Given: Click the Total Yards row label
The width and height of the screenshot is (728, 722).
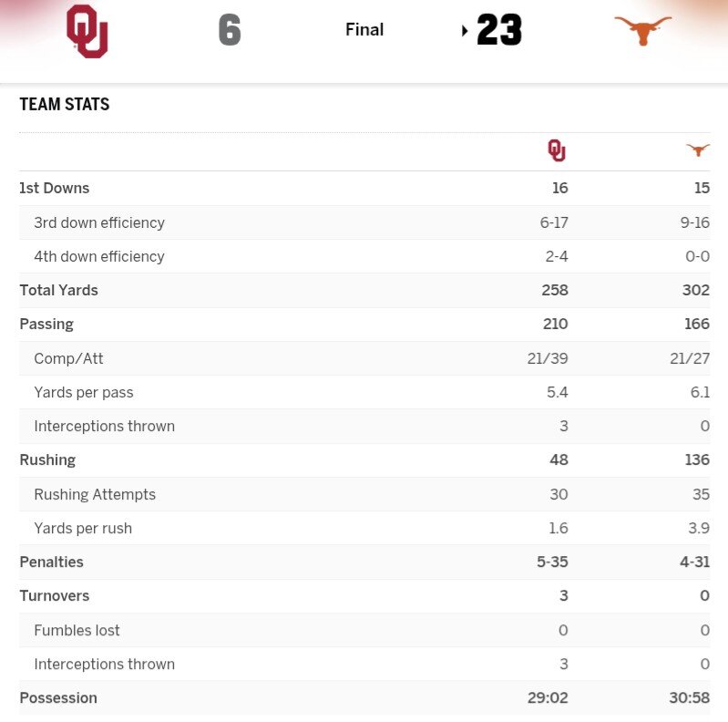Looking at the screenshot, I should click(x=58, y=290).
